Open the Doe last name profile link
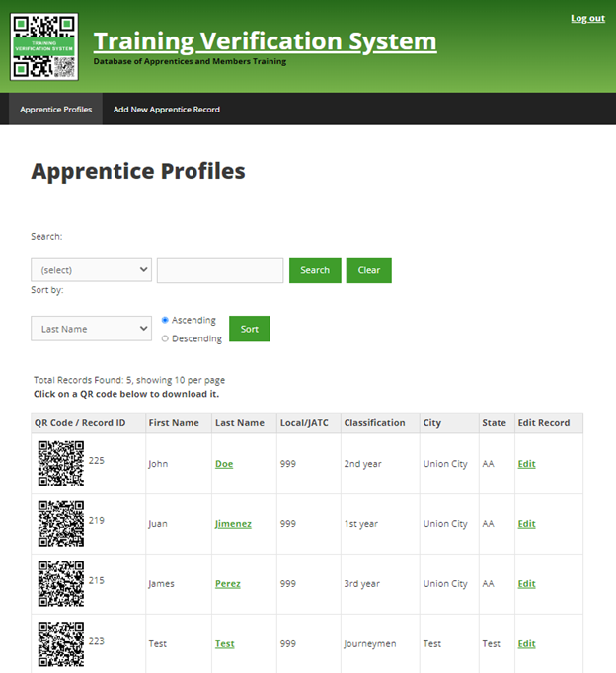This screenshot has height=673, width=616. [224, 464]
